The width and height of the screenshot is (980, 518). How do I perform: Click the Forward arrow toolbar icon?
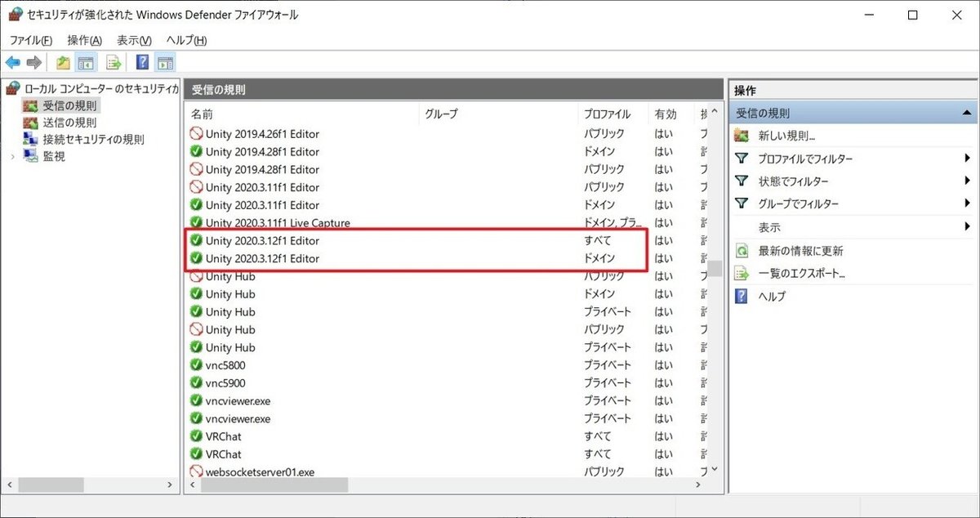(33, 62)
